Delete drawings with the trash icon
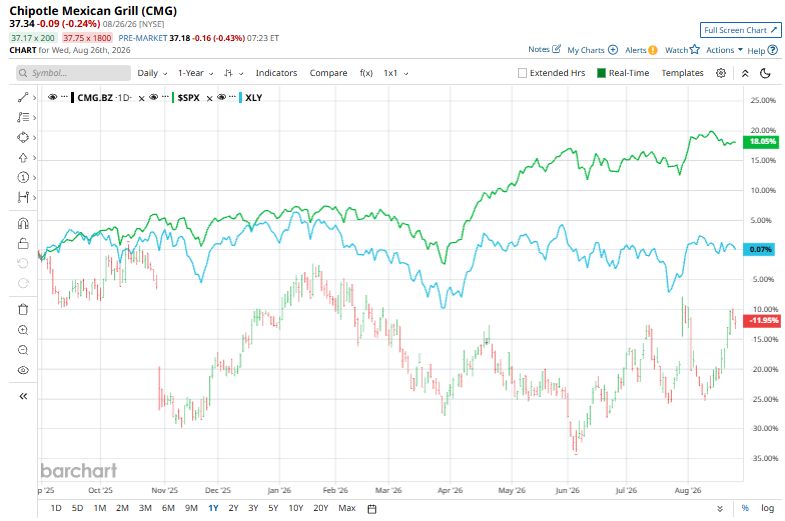This screenshot has height=521, width=785. [23, 309]
